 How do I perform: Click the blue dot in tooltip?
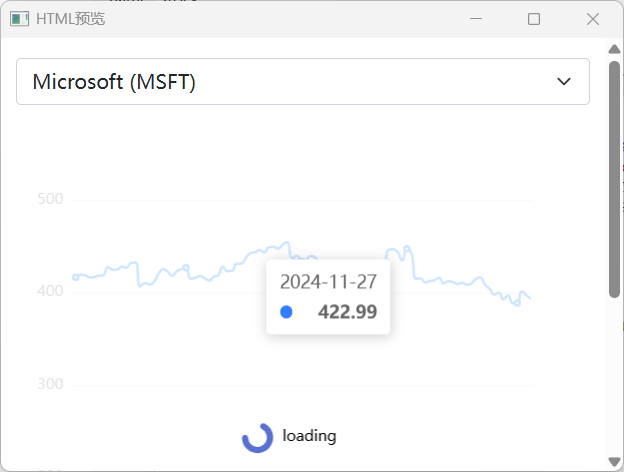[286, 312]
